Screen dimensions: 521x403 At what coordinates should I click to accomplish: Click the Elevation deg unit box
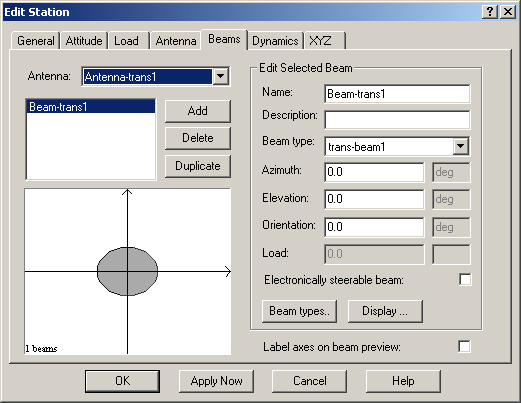click(x=451, y=199)
